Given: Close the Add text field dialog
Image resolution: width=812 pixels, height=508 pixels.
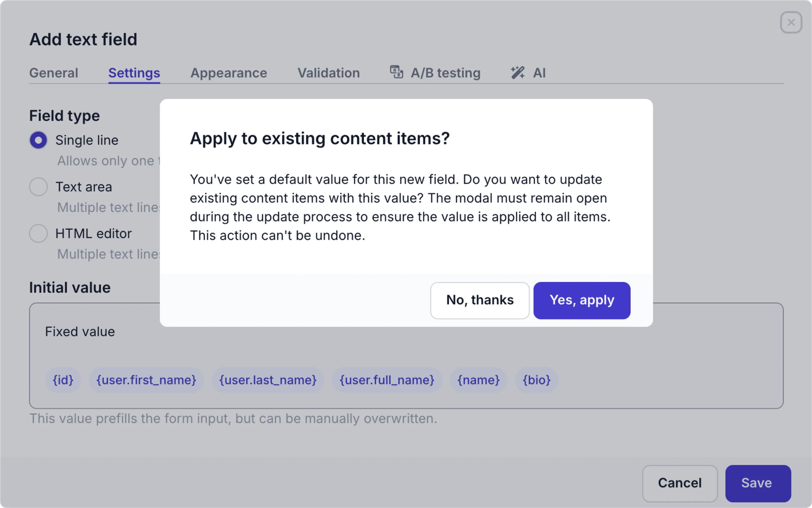Looking at the screenshot, I should tap(791, 22).
